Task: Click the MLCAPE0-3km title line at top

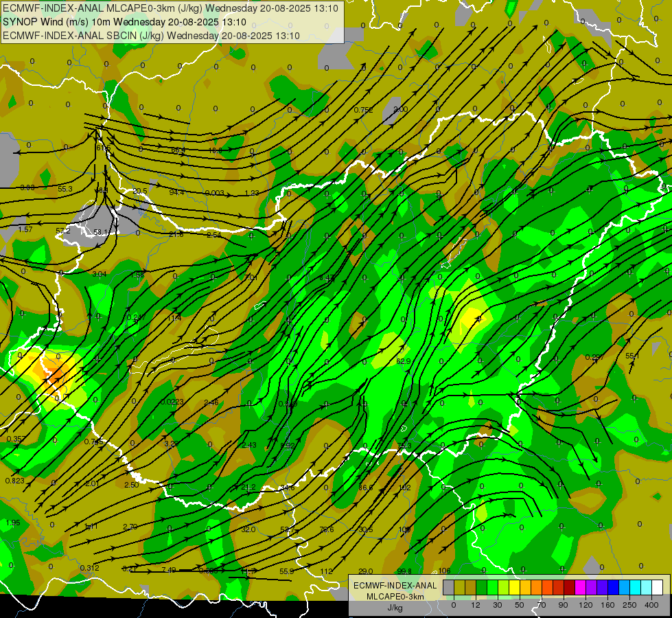Action: pos(170,8)
